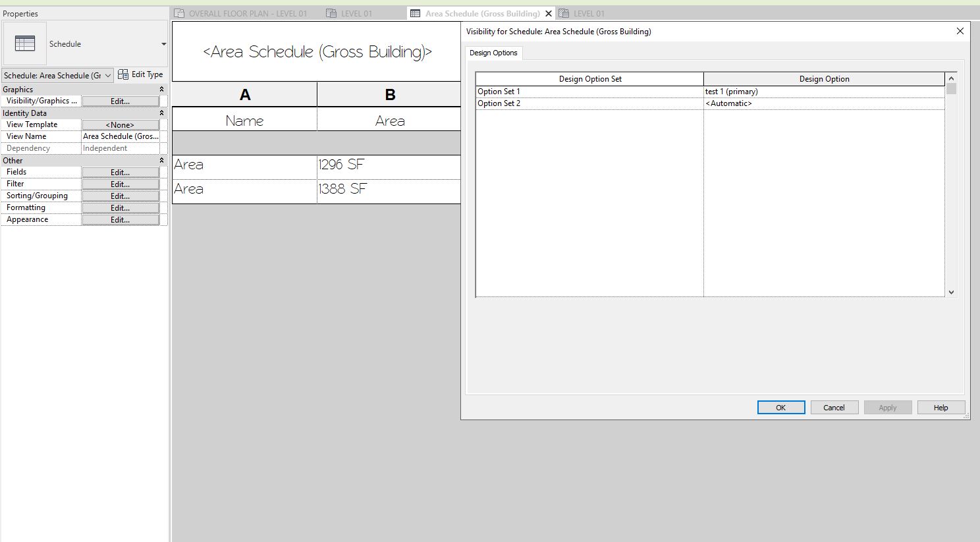
Task: Click the Schedule preview icon in Properties palette
Action: [x=24, y=43]
